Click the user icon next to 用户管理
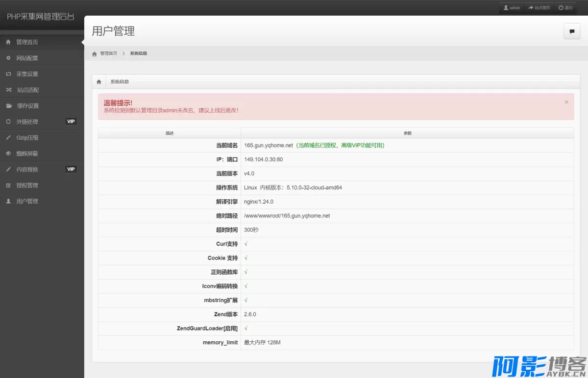This screenshot has height=378, width=588. [x=8, y=201]
